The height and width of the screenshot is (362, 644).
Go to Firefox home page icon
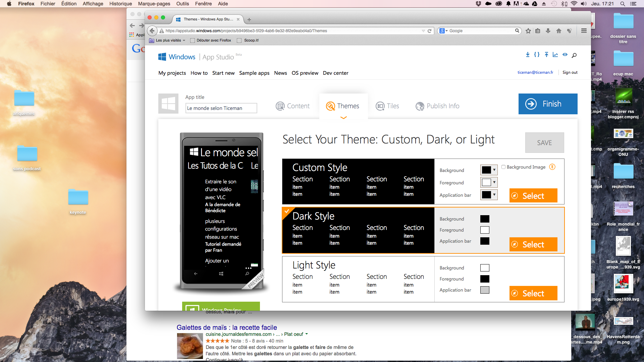559,31
